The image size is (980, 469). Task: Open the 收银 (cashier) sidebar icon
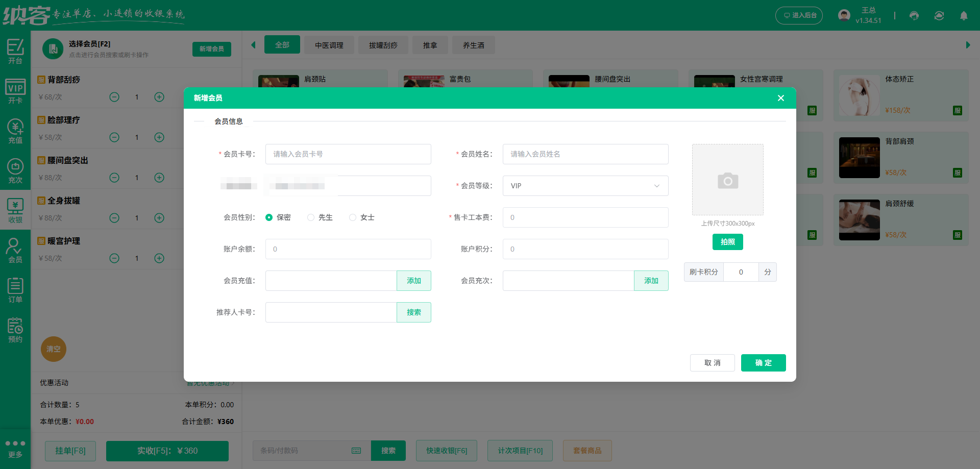[x=15, y=210]
